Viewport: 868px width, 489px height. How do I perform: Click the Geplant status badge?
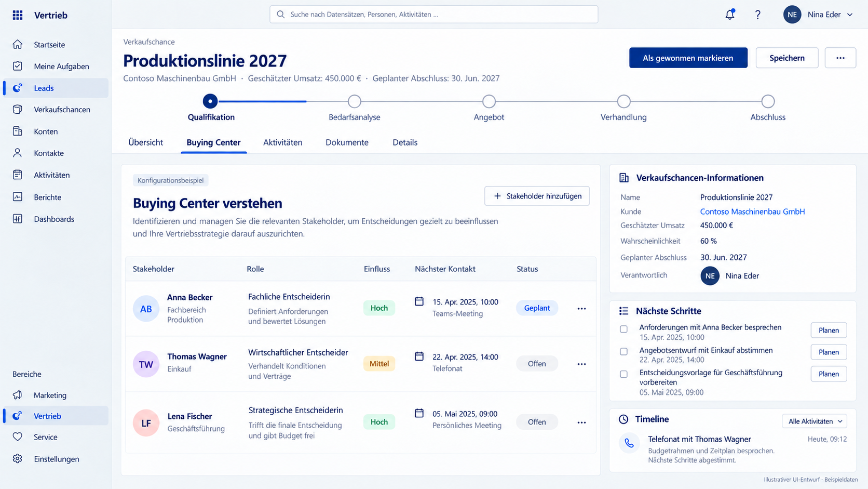click(x=537, y=308)
